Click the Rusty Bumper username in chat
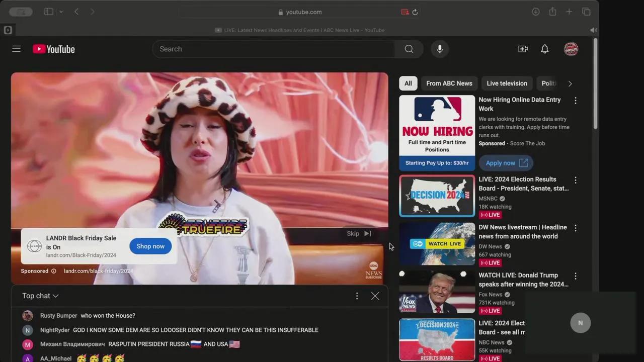Screen dimensions: 644x362 pos(58,316)
